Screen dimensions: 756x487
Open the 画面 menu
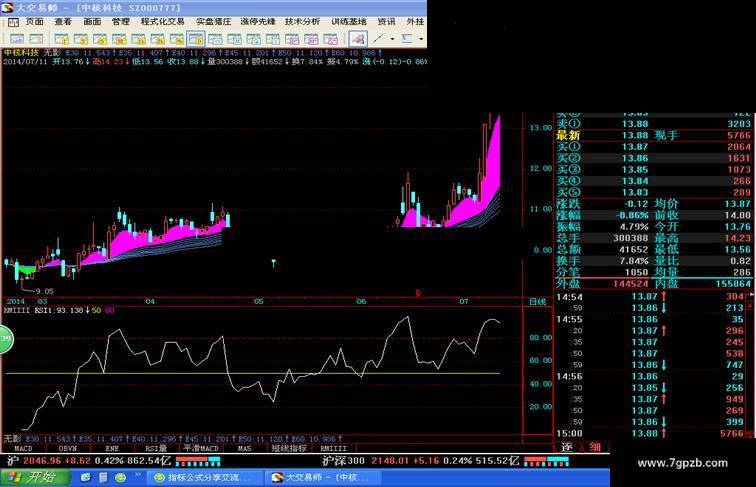92,22
